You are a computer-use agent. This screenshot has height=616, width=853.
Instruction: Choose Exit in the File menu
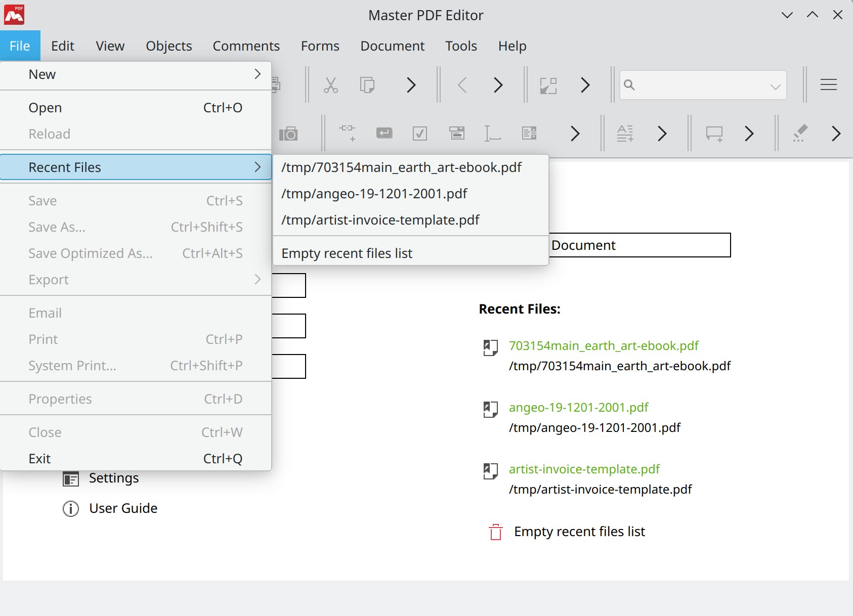pyautogui.click(x=136, y=459)
